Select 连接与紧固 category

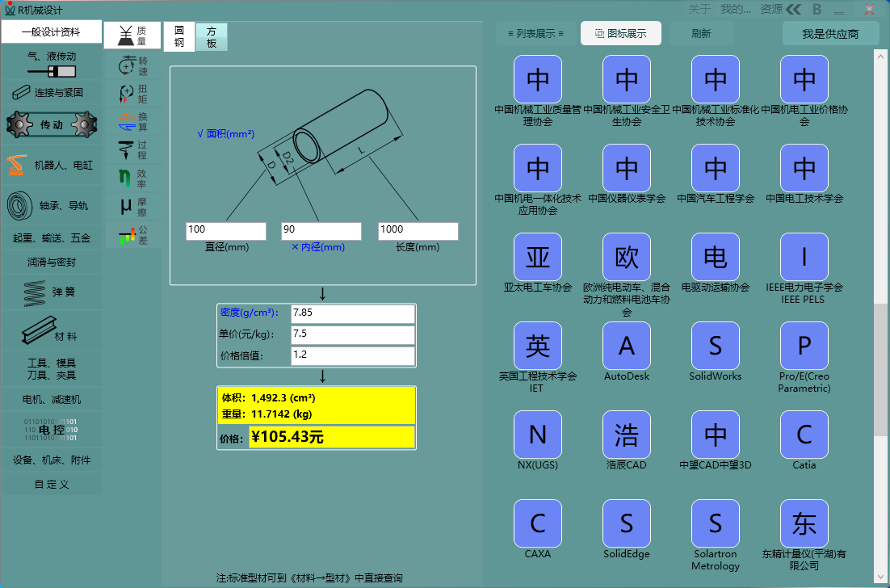coord(52,92)
